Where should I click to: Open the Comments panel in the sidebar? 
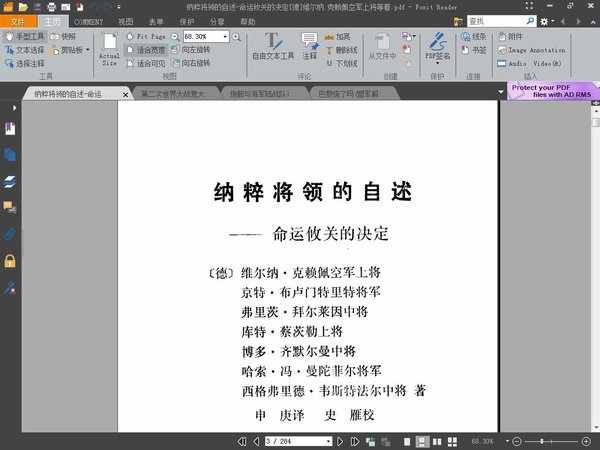[10, 208]
